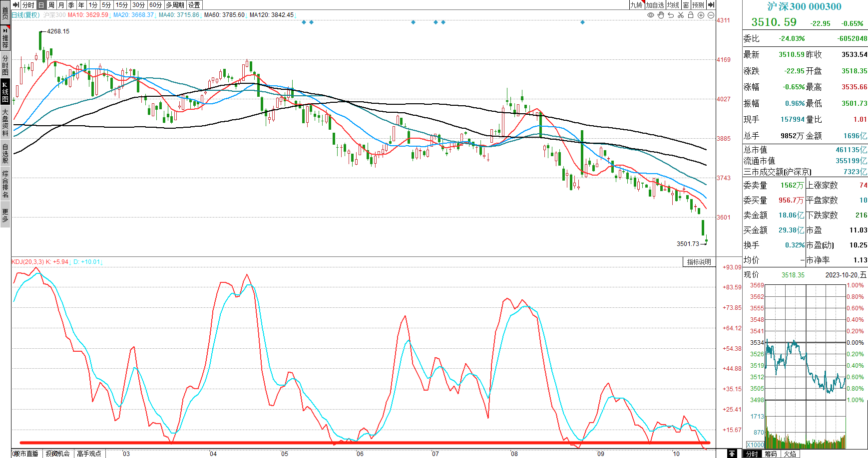Zoom in with the plus icon
The height and width of the screenshot is (458, 868).
[701, 15]
